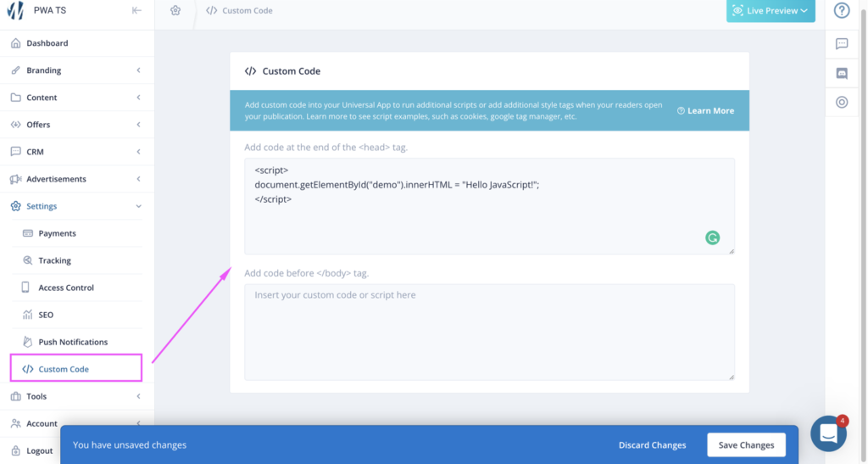Click the settings gear breadcrumb icon
868x464 pixels.
(175, 10)
